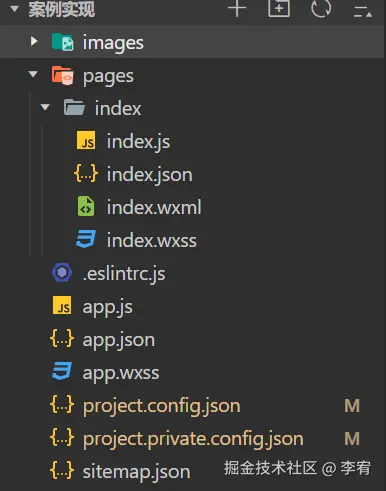Open the index.json file

[150, 175]
